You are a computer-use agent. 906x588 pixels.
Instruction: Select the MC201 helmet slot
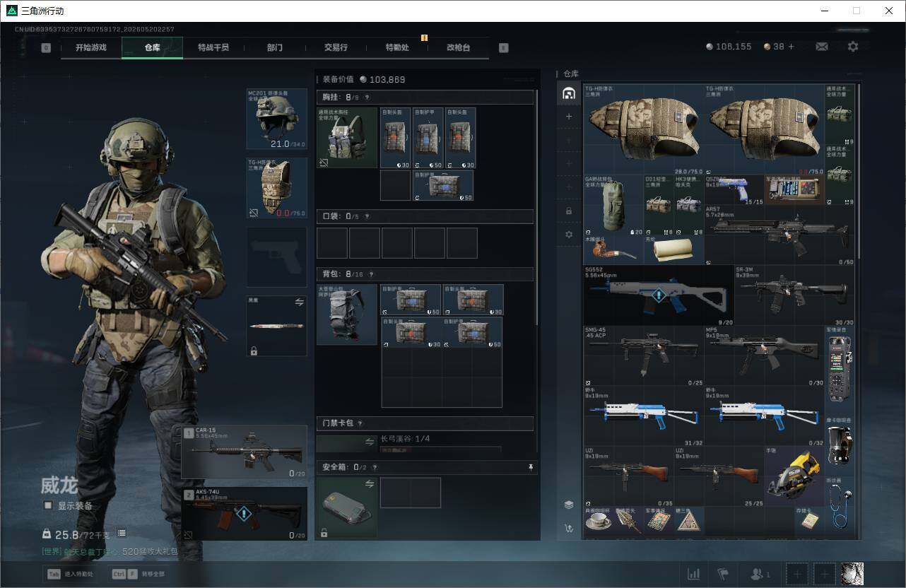276,119
